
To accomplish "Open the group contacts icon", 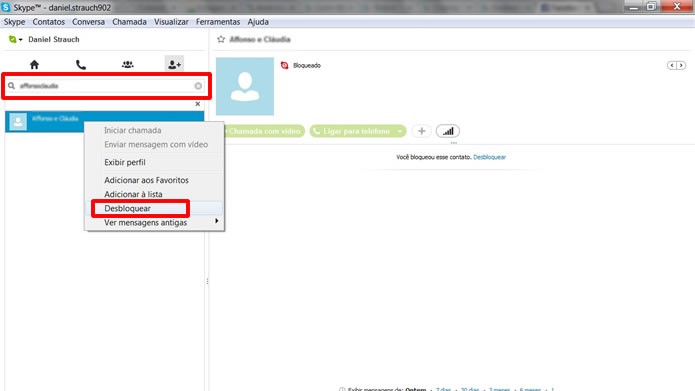I will [128, 65].
